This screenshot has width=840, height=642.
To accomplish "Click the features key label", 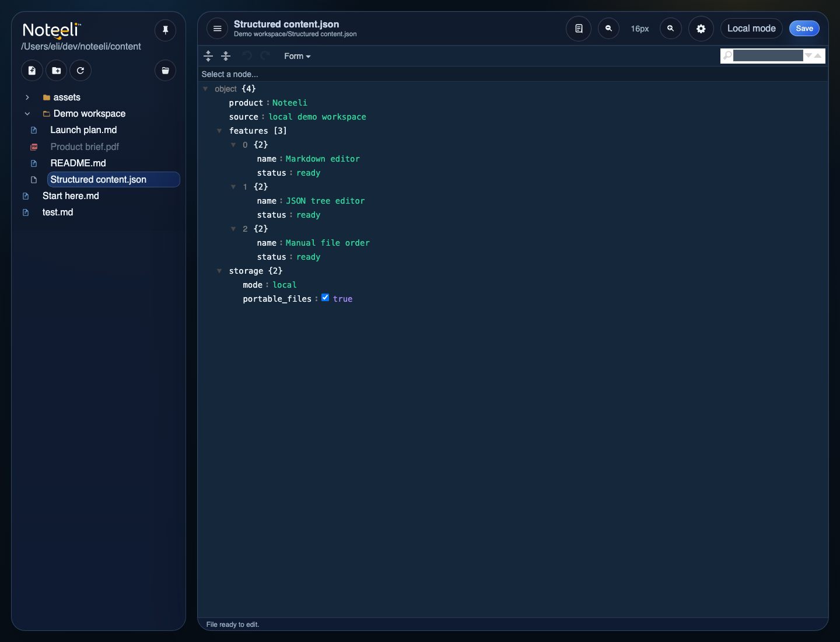I will click(x=249, y=131).
